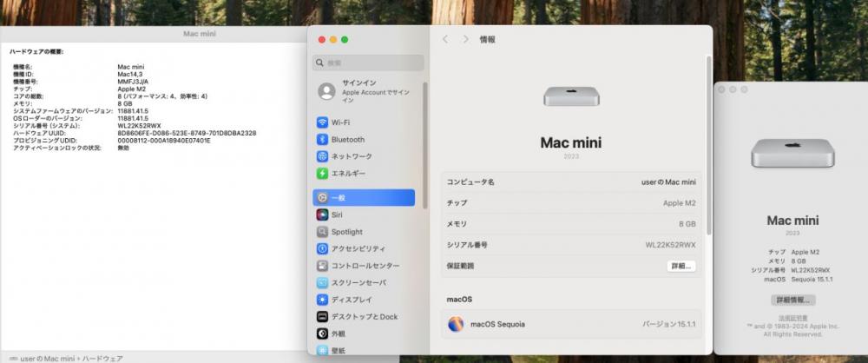The height and width of the screenshot is (363, 868).
Task: Click Mac mini image in About window
Action: [x=792, y=153]
